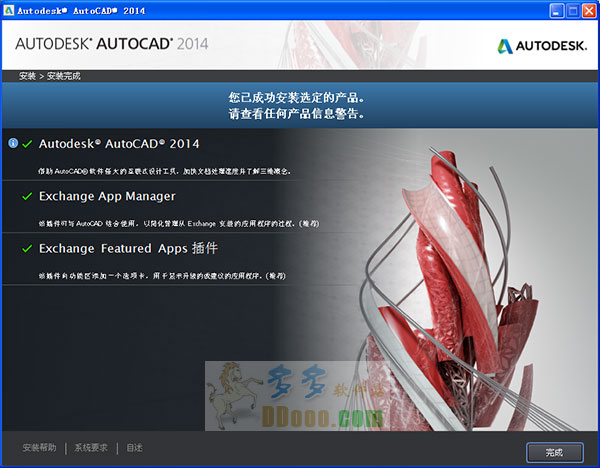This screenshot has height=468, width=600.
Task: Click the 安装 breadcrumb step
Action: click(26, 76)
